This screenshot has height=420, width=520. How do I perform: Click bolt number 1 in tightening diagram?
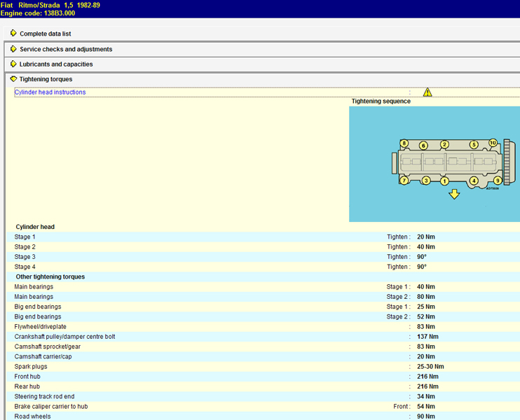(444, 181)
